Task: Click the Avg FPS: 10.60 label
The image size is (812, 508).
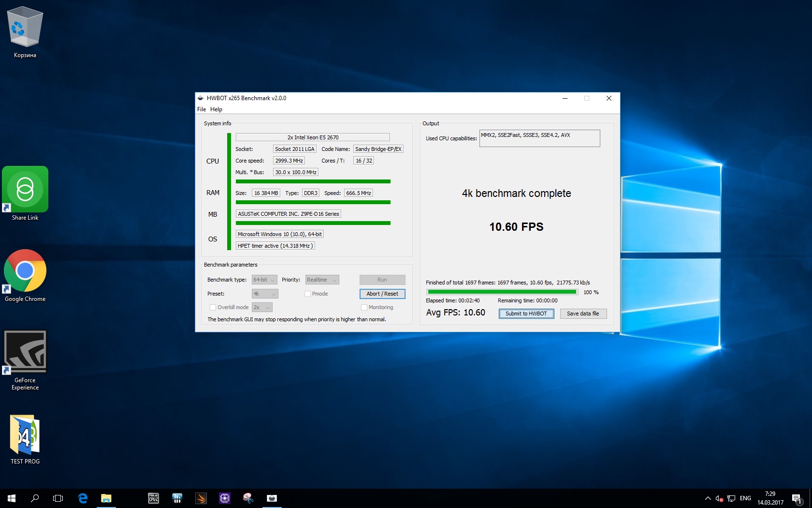Action: 455,313
